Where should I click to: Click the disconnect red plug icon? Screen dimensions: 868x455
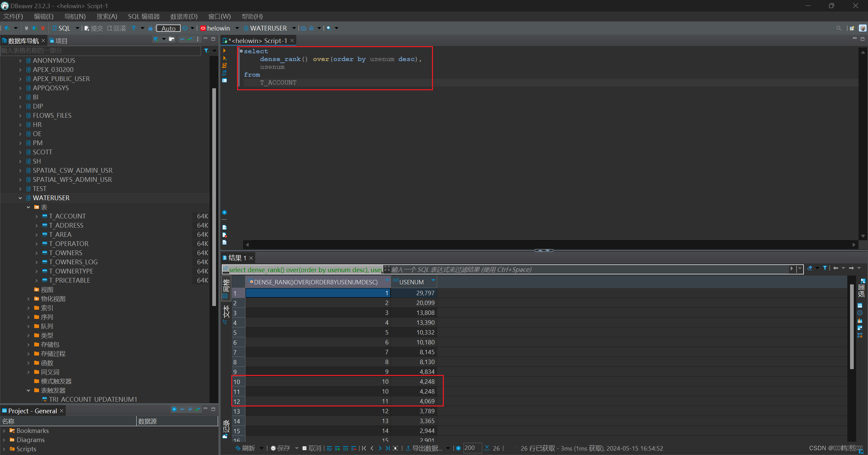click(42, 28)
